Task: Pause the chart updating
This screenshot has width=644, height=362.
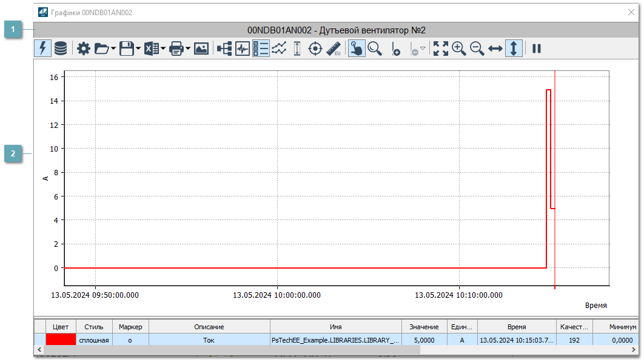Action: (x=537, y=49)
